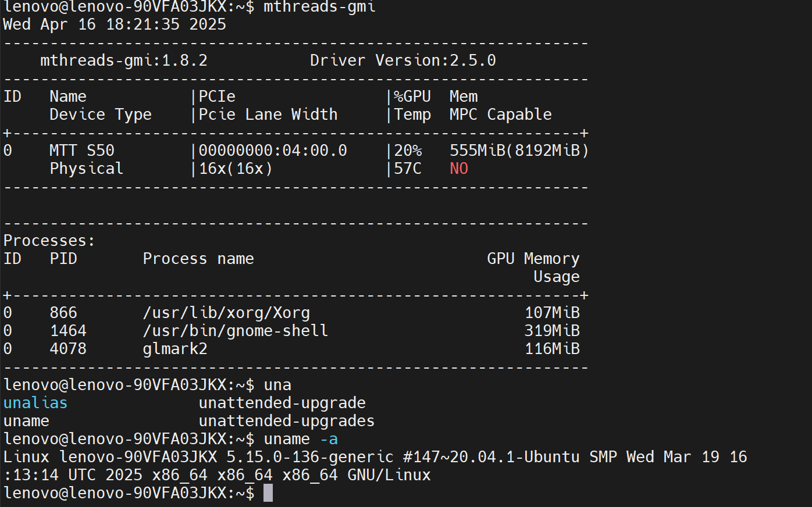Click the 16x(16x) lane width value
Viewport: 812px width, 507px height.
point(236,169)
